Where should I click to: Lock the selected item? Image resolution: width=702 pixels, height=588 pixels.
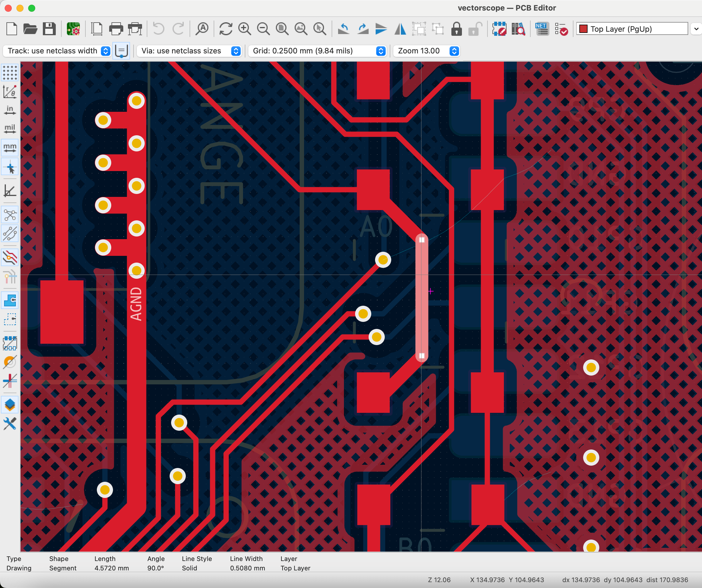(x=456, y=29)
